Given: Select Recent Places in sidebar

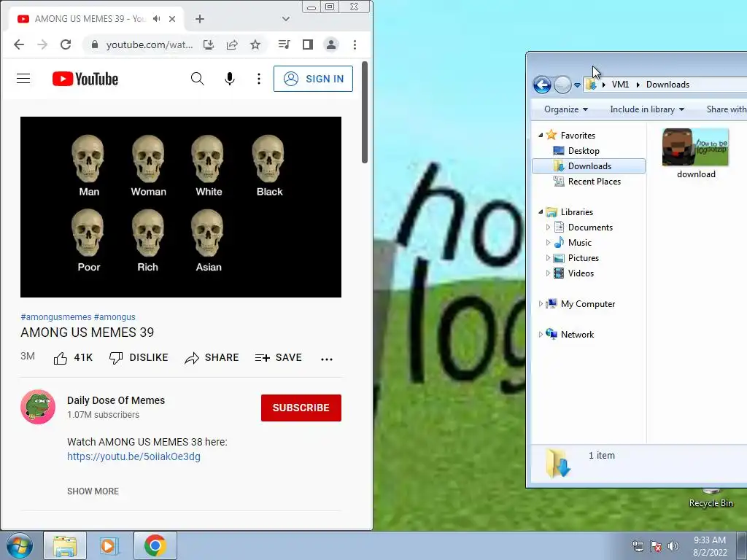Looking at the screenshot, I should coord(594,182).
